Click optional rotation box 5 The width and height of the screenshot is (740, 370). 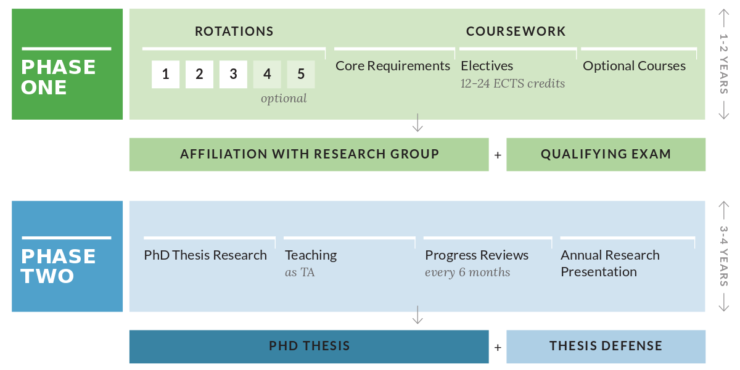pos(301,74)
